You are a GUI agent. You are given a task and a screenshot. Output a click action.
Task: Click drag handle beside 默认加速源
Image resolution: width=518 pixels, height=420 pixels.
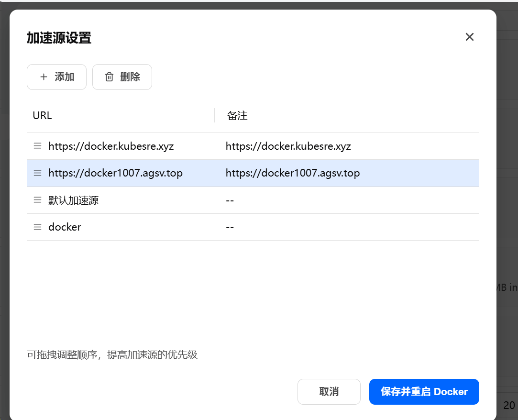click(37, 200)
